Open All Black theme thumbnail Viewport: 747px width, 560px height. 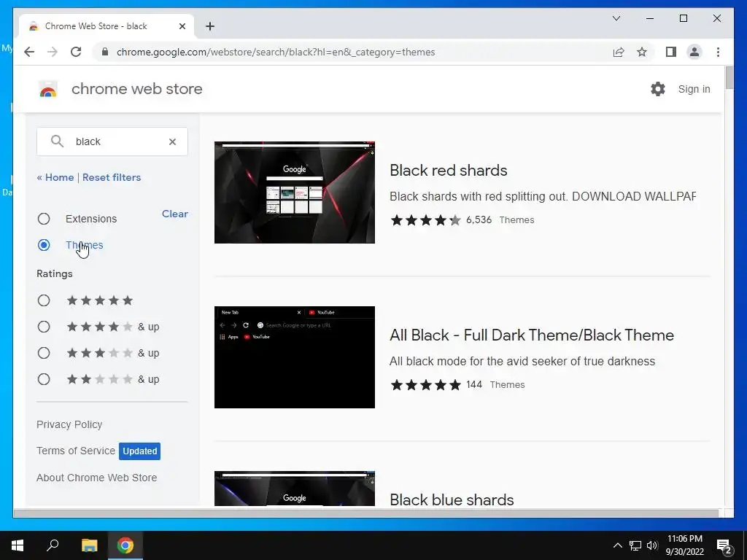coord(295,357)
